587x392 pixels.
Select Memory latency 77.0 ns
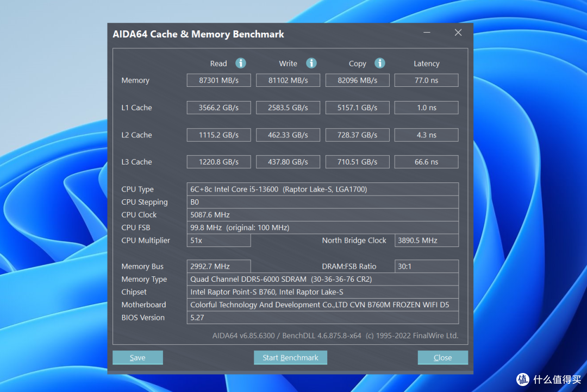[x=427, y=80]
